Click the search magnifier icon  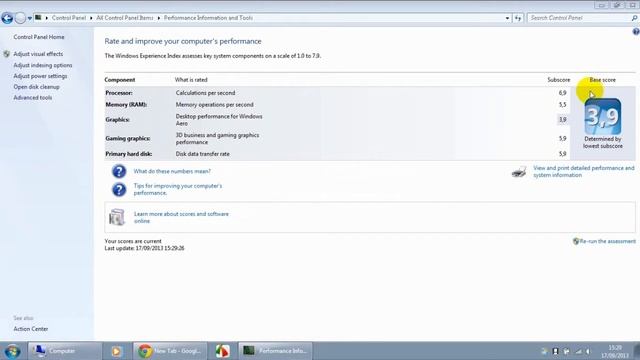point(634,18)
